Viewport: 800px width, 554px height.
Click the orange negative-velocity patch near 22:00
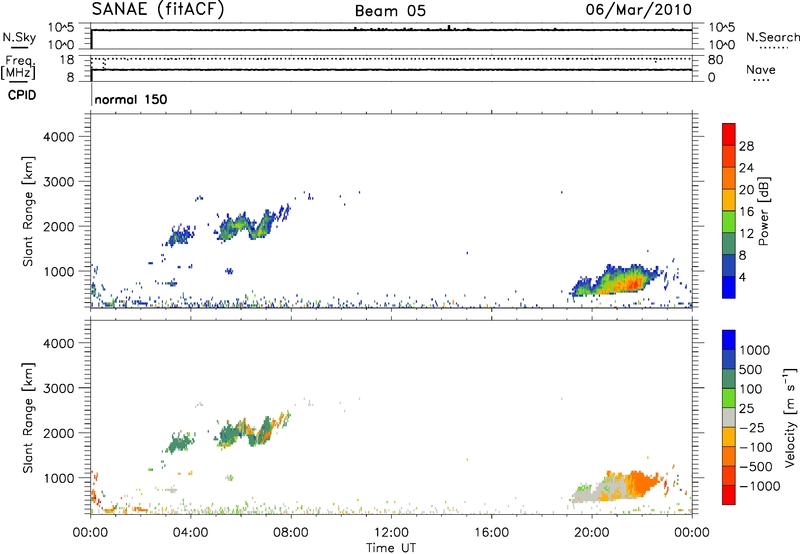pyautogui.click(x=643, y=482)
